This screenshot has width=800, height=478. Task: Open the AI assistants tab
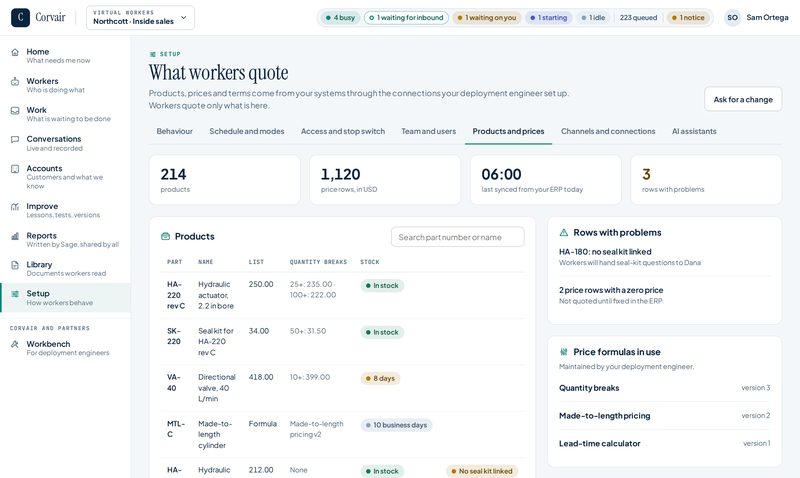(x=694, y=132)
